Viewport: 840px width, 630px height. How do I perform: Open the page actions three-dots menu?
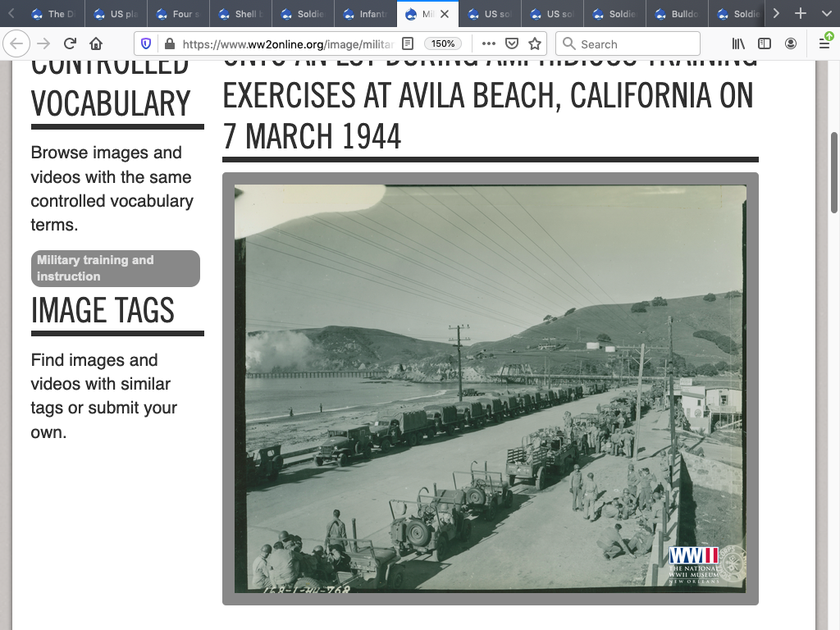(488, 44)
